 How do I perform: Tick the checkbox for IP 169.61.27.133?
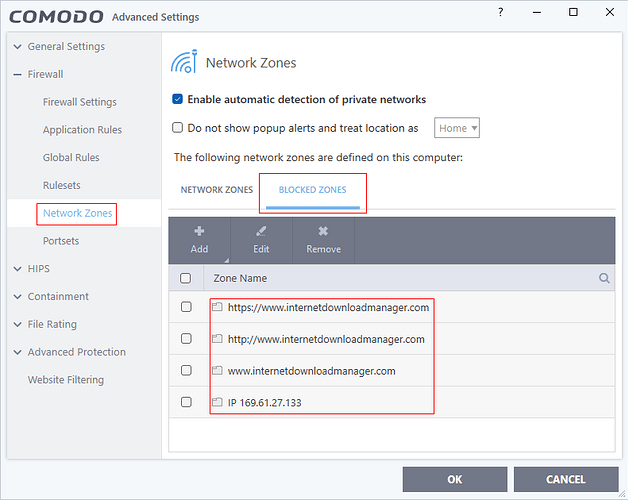(x=186, y=402)
